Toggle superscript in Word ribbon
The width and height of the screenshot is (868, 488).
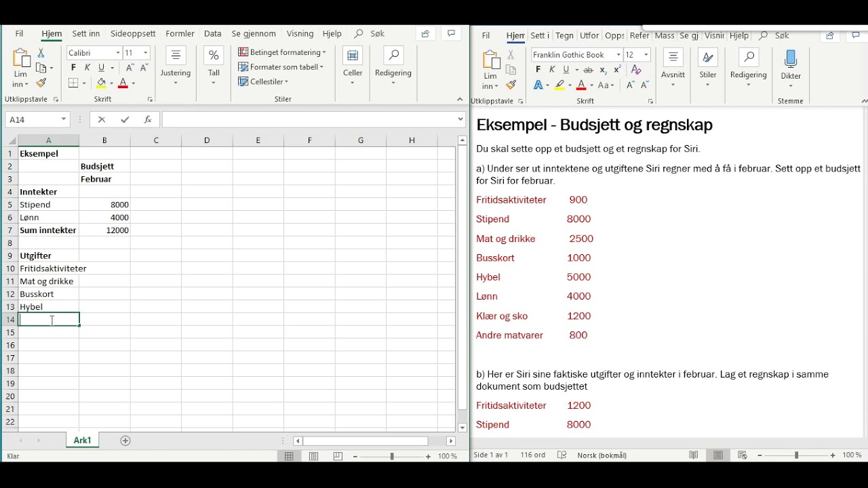coord(617,70)
